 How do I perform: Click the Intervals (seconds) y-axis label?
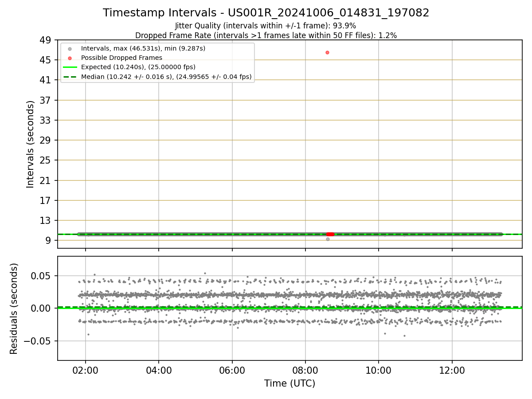pyautogui.click(x=30, y=144)
